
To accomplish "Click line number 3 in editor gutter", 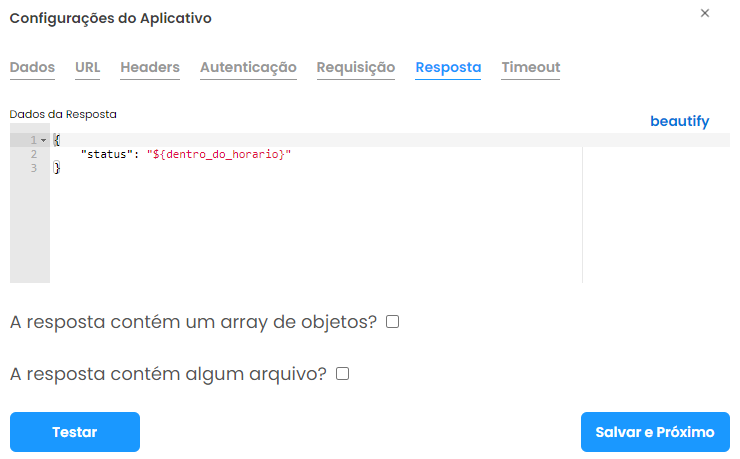I will [34, 169].
